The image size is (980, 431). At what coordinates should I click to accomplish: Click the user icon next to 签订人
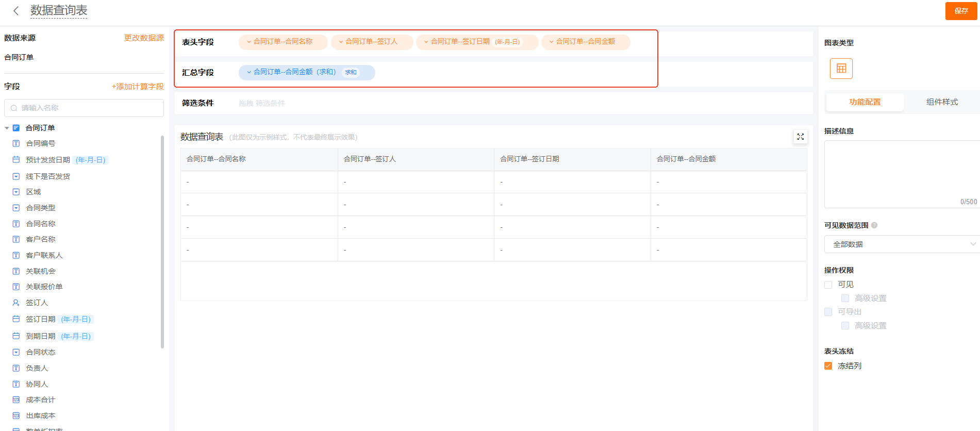click(x=16, y=303)
